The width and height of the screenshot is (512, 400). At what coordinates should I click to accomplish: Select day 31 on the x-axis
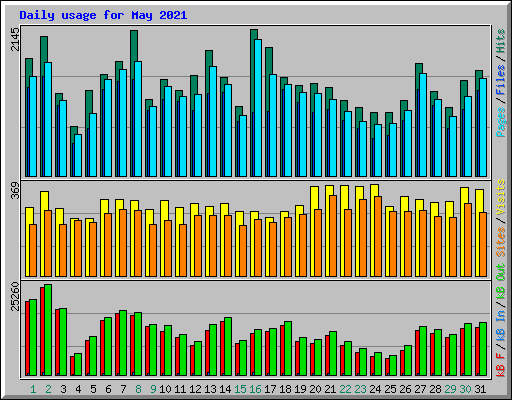[x=480, y=389]
